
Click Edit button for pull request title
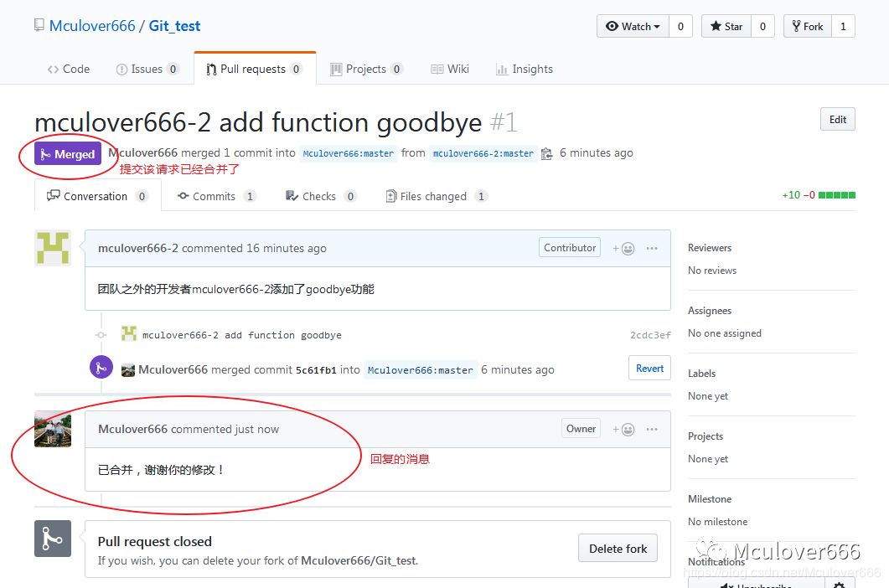pyautogui.click(x=837, y=119)
